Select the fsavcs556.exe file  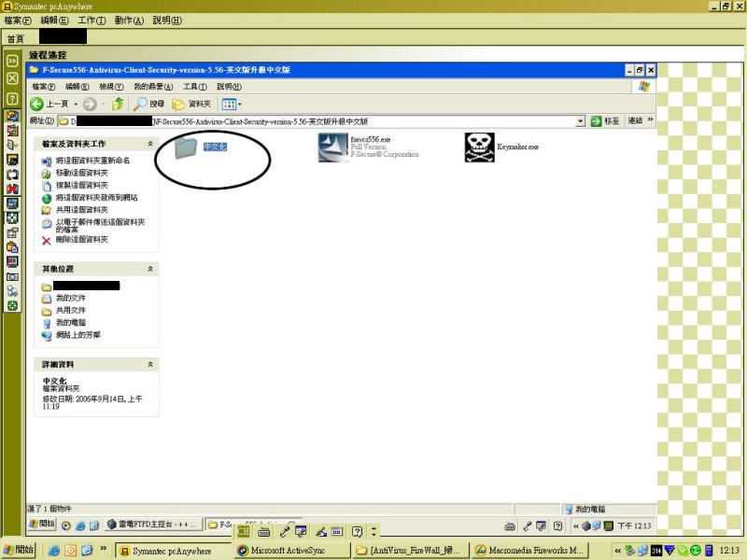click(368, 147)
